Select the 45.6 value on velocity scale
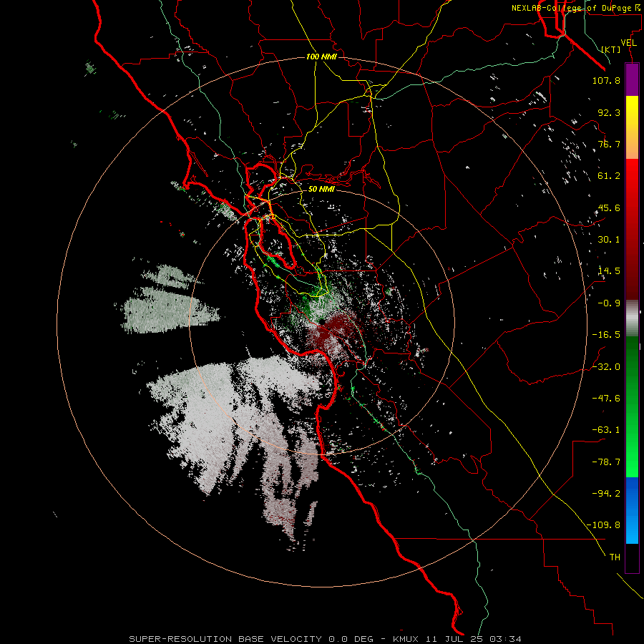 [x=609, y=208]
